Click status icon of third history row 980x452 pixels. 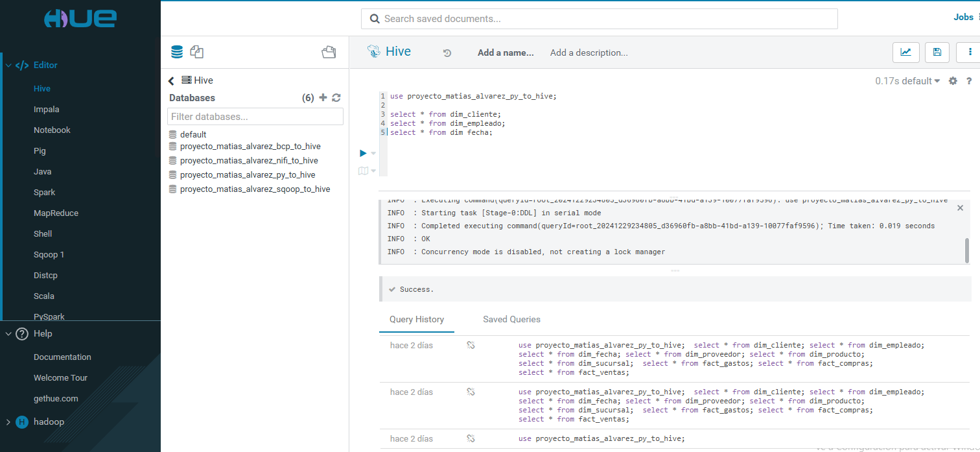coord(471,439)
